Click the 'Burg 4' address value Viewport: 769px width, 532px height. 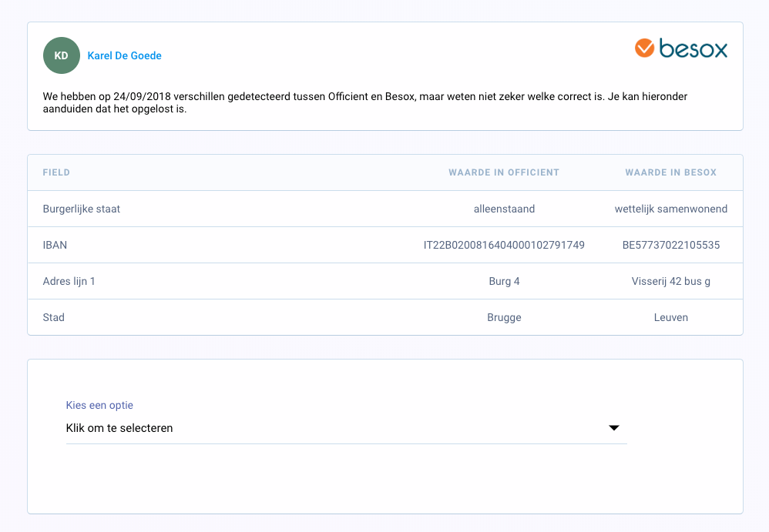tap(504, 281)
